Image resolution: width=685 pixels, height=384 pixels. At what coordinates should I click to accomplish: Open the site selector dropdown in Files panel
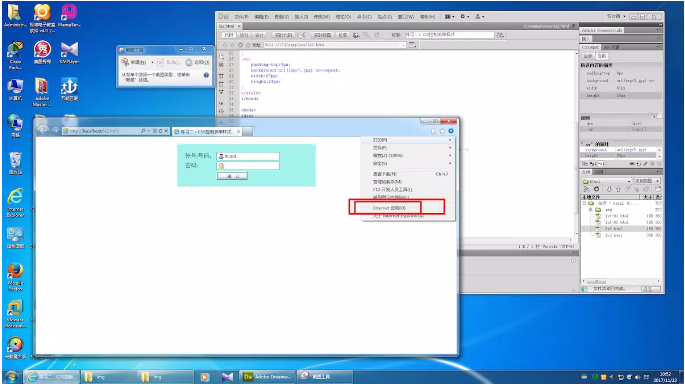click(607, 181)
